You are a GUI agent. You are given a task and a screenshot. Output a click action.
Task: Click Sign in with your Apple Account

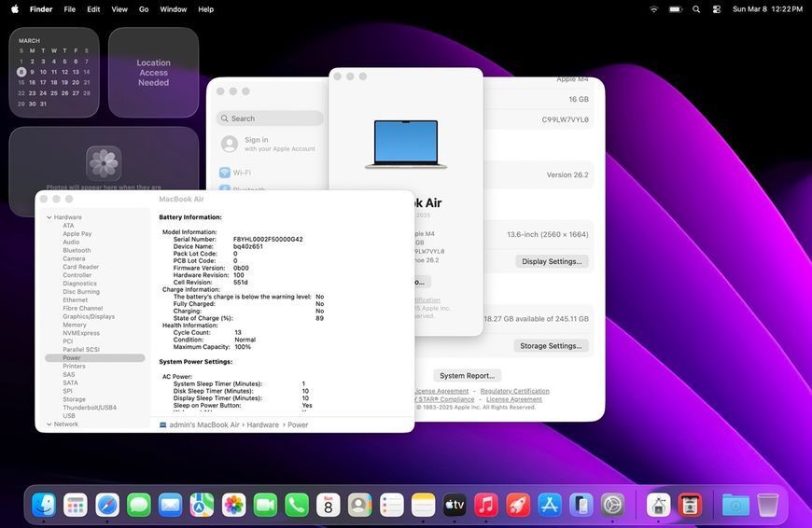pos(268,144)
